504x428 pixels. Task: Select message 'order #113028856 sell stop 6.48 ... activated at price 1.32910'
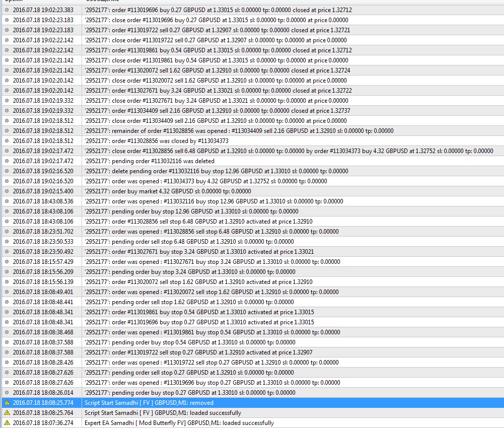pyautogui.click(x=198, y=221)
